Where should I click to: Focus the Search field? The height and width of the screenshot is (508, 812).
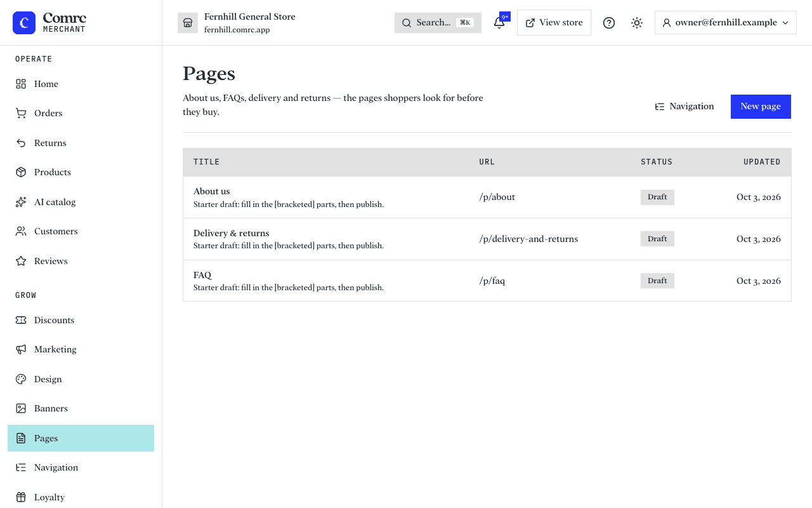point(438,23)
